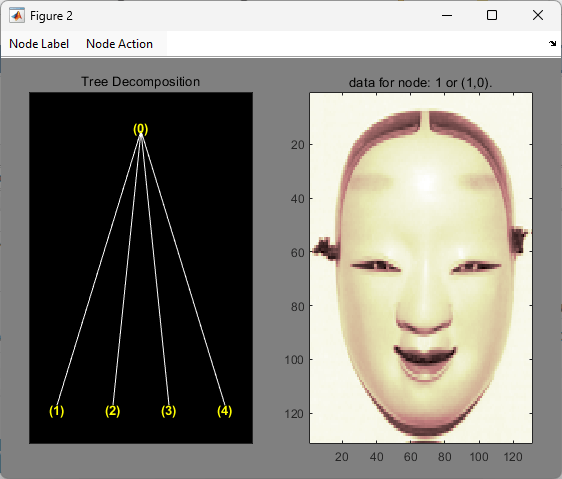Screen dimensions: 562x479
Task: Close the Figure 2 window
Action: point(538,15)
